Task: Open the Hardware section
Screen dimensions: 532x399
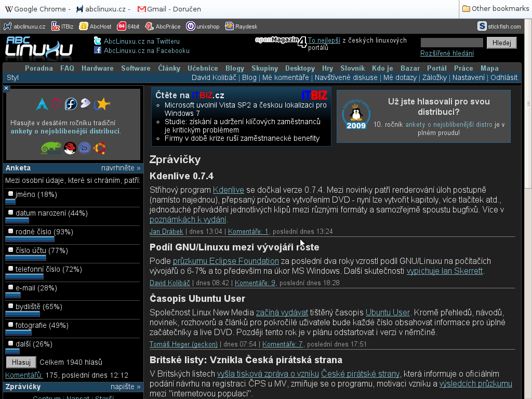Action: (x=97, y=68)
